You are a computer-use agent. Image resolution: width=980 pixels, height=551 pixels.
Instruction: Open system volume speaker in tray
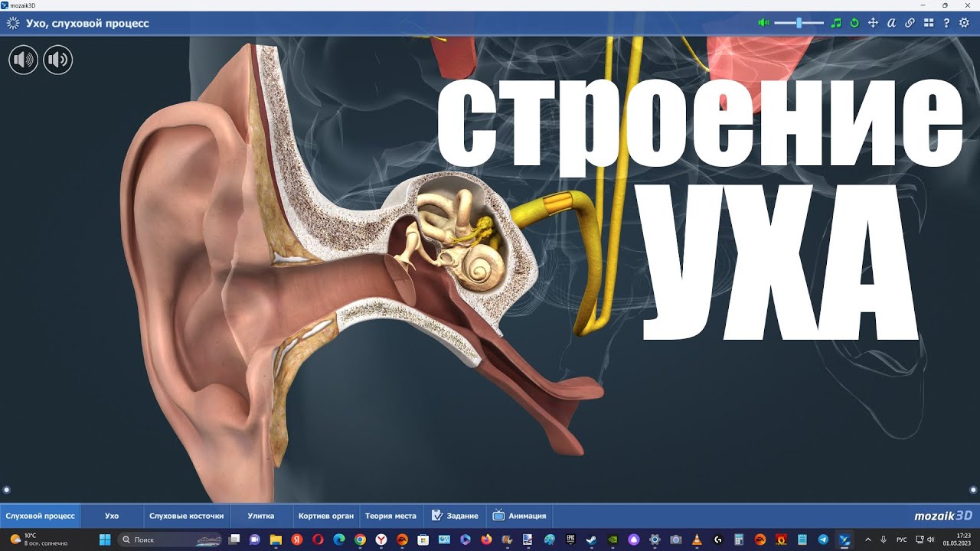point(930,540)
